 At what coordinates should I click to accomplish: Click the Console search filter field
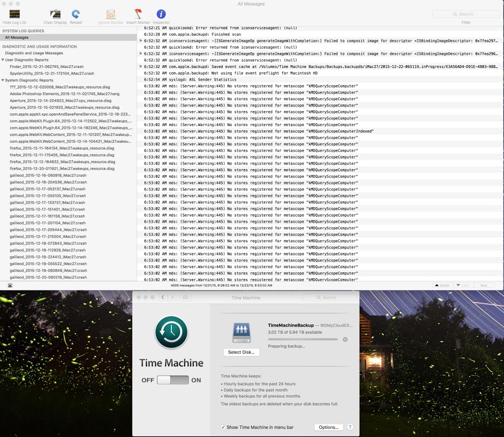coord(466,14)
